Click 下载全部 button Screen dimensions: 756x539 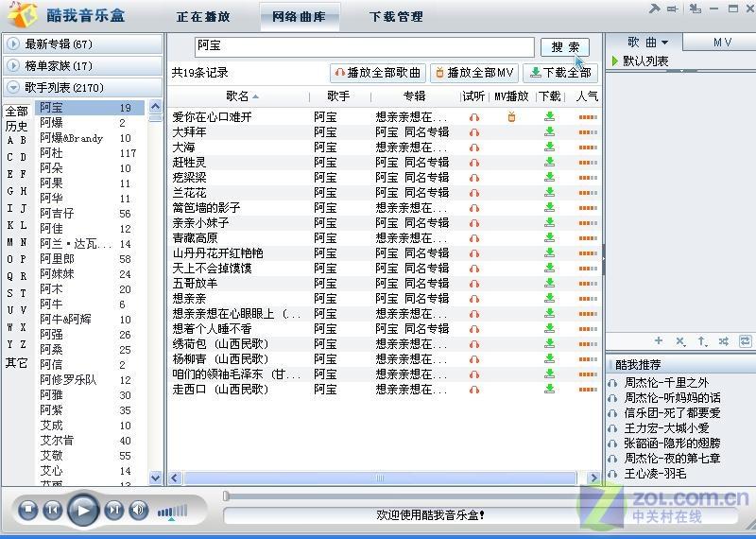[560, 73]
